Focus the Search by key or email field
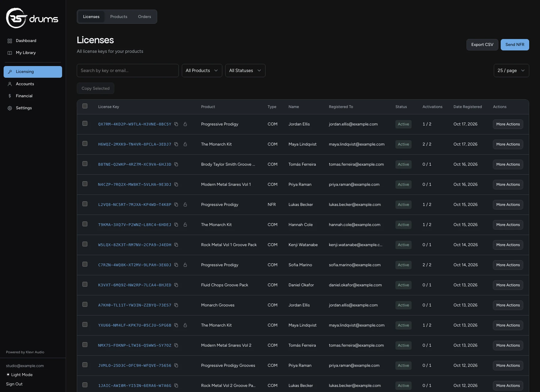Screen dimensions: 540x392 pyautogui.click(x=127, y=71)
